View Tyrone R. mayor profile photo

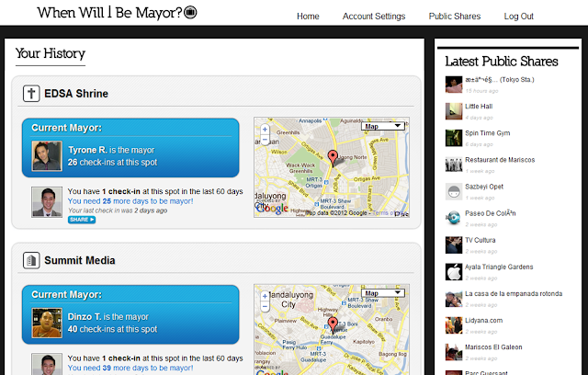click(47, 156)
